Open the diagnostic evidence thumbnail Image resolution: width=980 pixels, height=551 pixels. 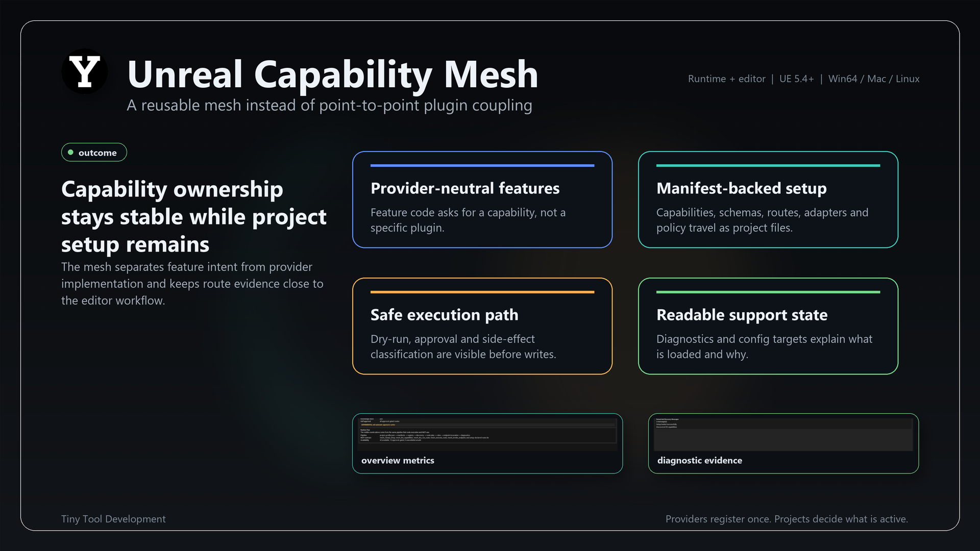(x=783, y=443)
